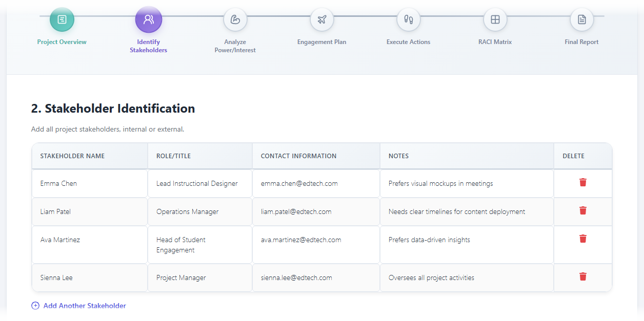Go to the Engagement Plan airplane icon

pos(322,20)
